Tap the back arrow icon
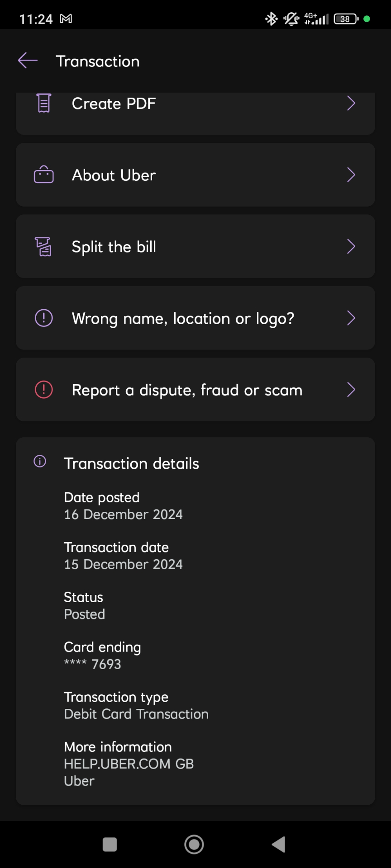Screen dimensions: 391x868 click(28, 60)
